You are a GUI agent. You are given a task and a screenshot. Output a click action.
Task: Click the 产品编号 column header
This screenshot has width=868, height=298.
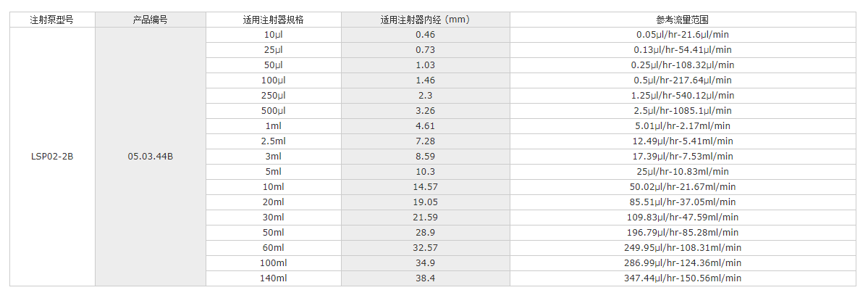151,20
